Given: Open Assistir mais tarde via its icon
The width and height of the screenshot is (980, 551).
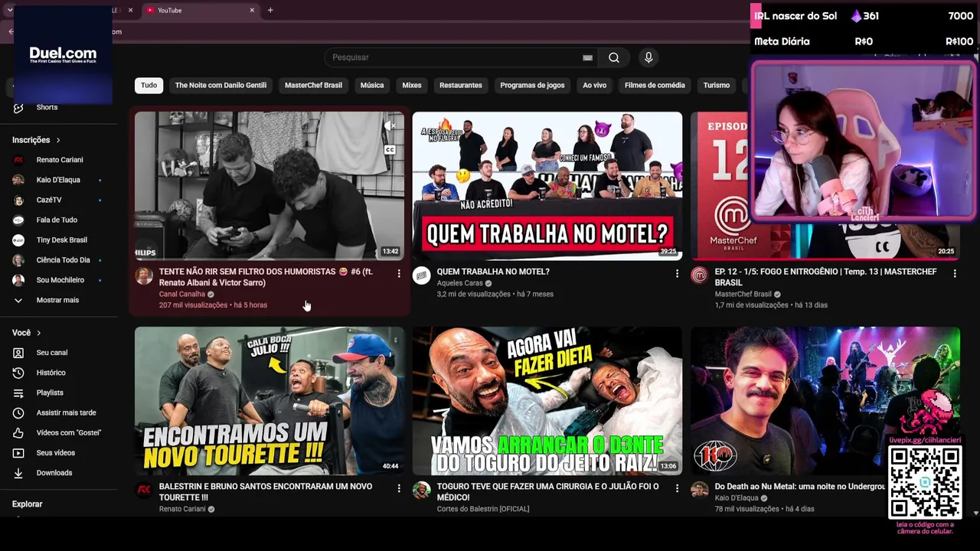Looking at the screenshot, I should (18, 413).
